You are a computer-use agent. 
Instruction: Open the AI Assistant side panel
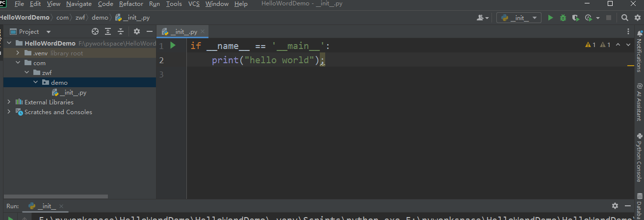click(x=639, y=101)
